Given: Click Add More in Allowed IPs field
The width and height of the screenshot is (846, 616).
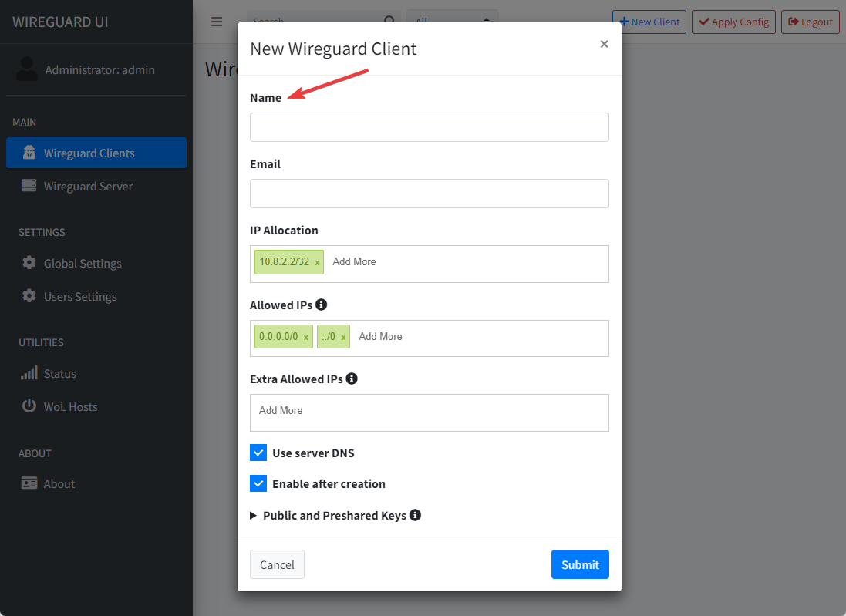Looking at the screenshot, I should (380, 337).
